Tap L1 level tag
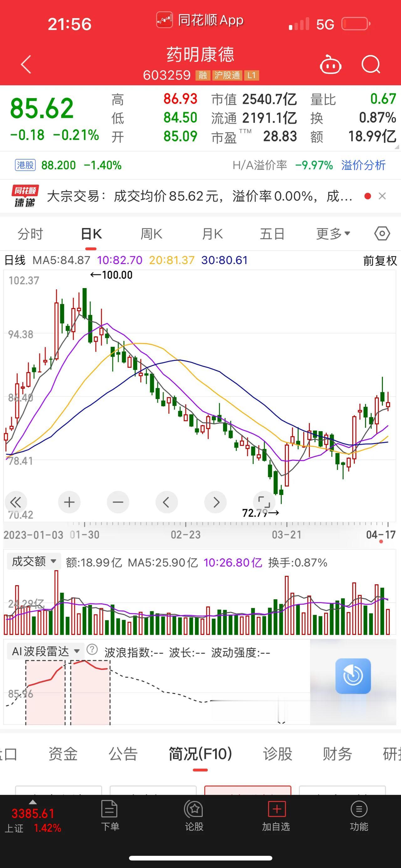The width and height of the screenshot is (401, 868). point(252,75)
